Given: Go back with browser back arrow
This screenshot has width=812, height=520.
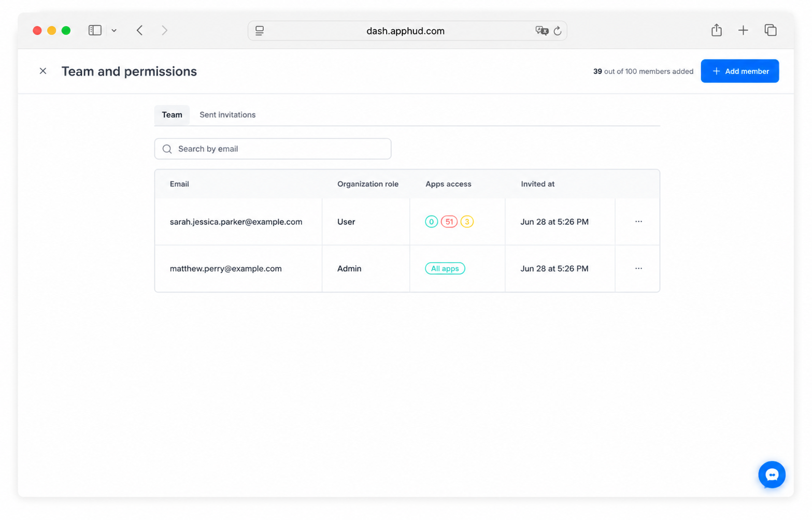Looking at the screenshot, I should [140, 31].
